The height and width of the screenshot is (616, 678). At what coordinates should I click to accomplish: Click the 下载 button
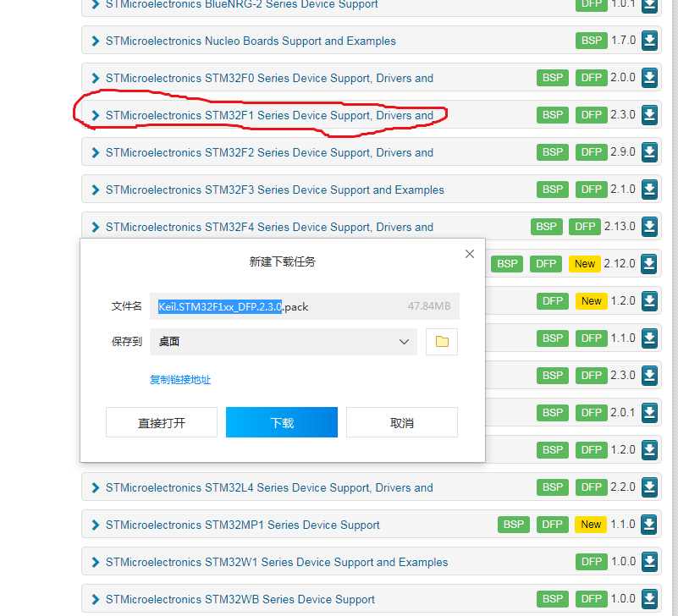[x=282, y=422]
